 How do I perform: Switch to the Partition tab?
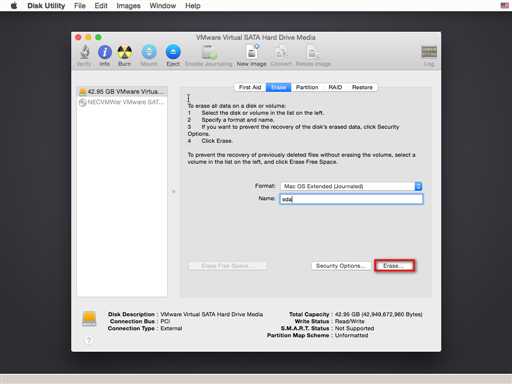(307, 87)
